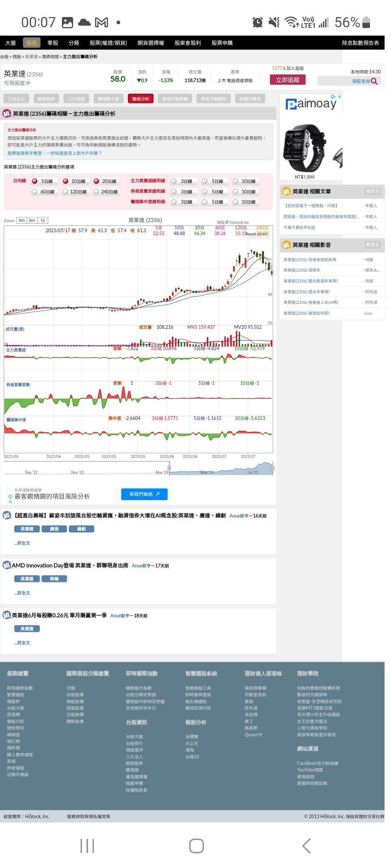This screenshot has width=391, height=868.
Task: Click the Hi logo beside 相關影音 header
Action: (287, 245)
